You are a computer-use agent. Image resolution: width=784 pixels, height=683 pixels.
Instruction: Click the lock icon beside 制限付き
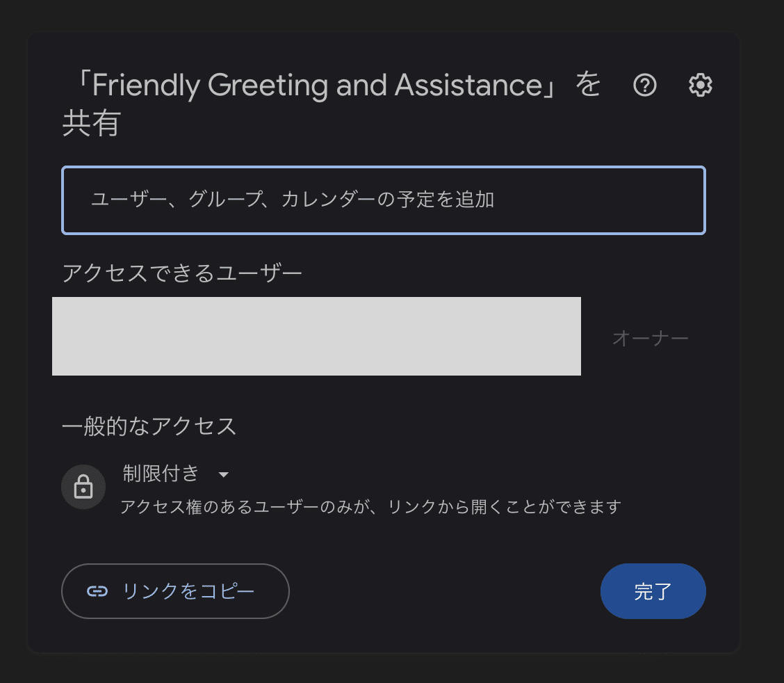coord(83,487)
